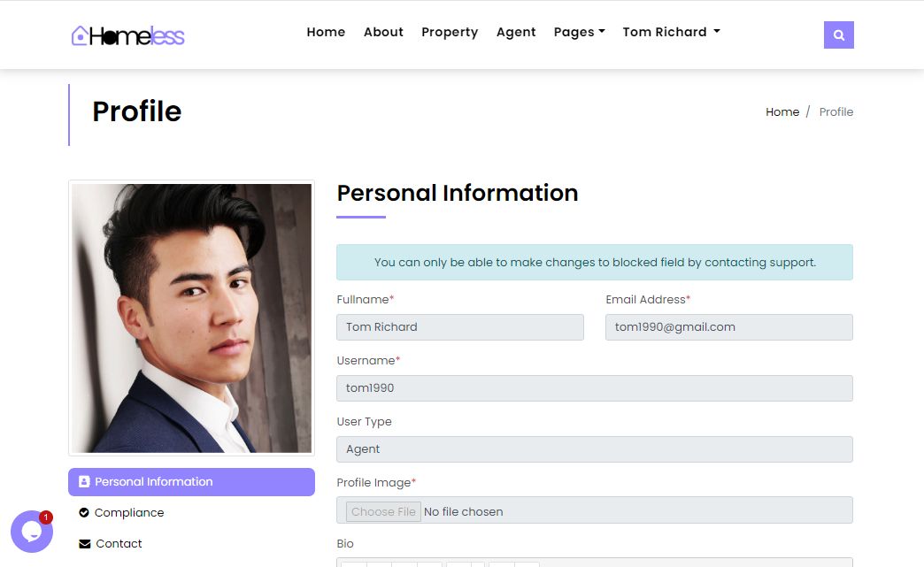Open the Tom Richard user dropdown
Image resolution: width=924 pixels, height=567 pixels.
671,32
